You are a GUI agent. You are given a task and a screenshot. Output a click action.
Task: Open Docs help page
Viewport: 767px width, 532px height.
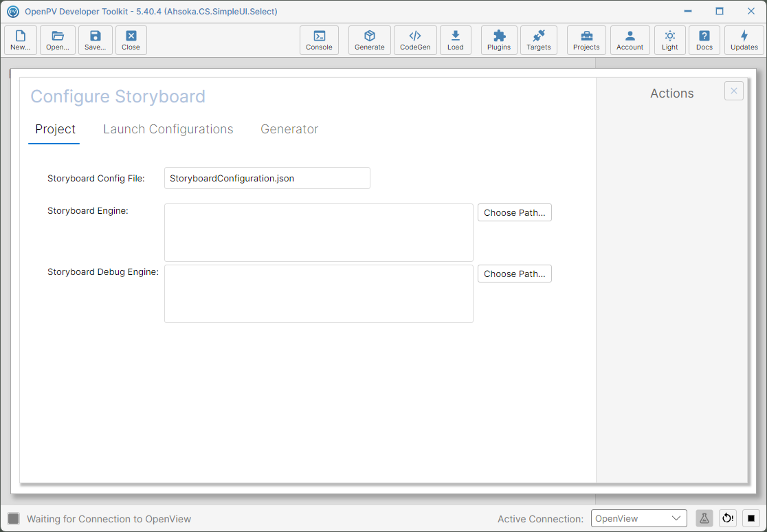coord(704,40)
